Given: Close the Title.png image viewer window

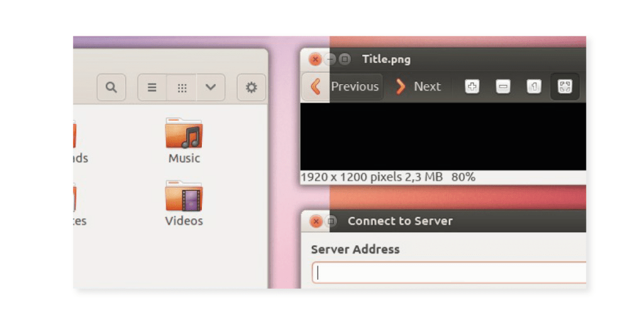Looking at the screenshot, I should (x=315, y=60).
